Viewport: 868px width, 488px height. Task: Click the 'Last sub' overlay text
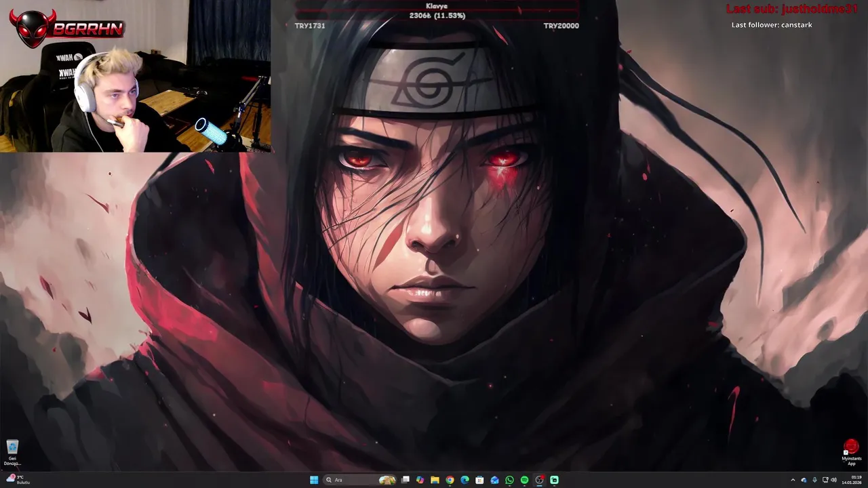792,9
